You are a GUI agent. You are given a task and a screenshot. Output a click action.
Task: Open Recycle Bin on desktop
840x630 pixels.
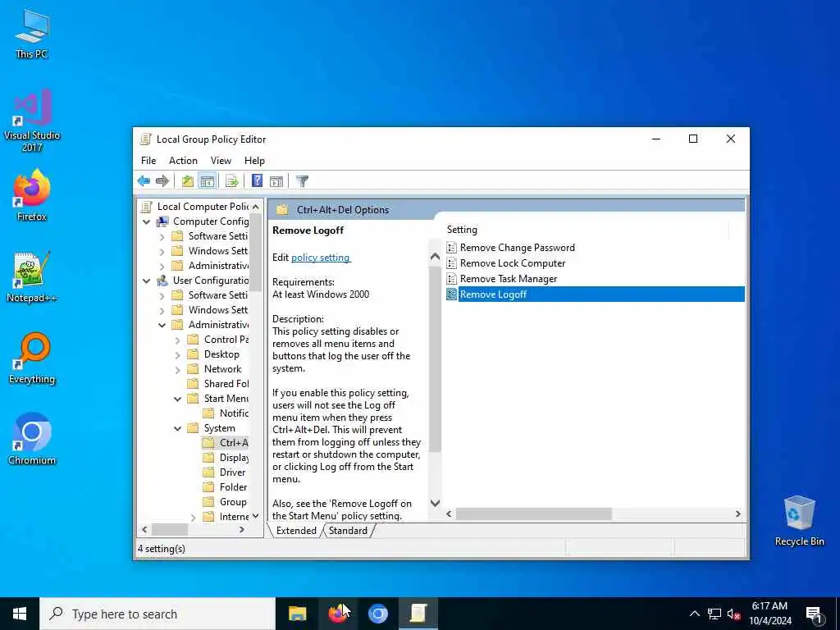[799, 521]
